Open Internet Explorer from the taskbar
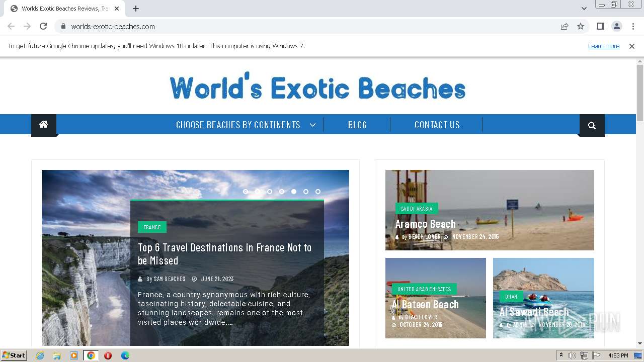The height and width of the screenshot is (362, 644). (x=40, y=355)
